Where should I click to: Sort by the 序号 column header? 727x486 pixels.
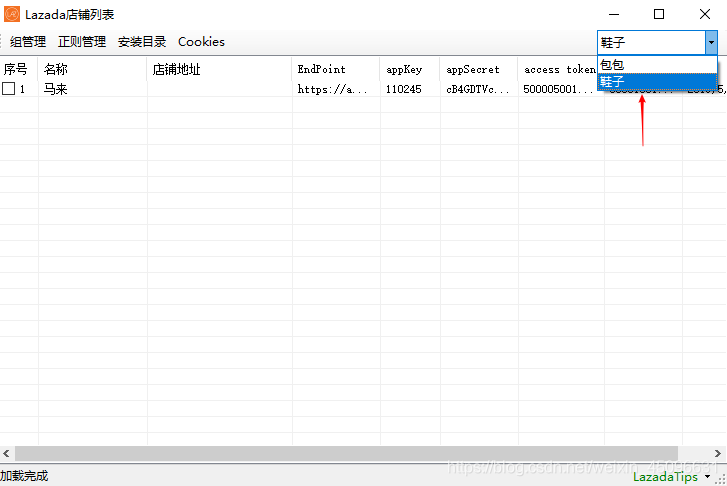pos(19,69)
